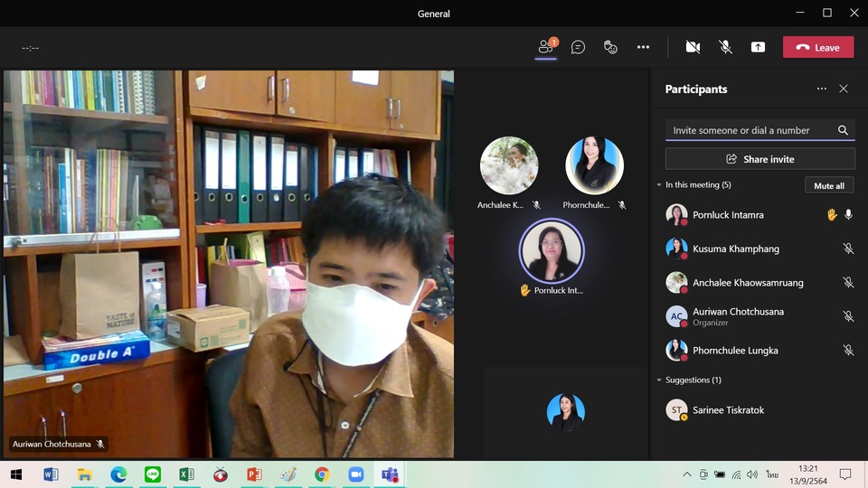Open LINE app from taskbar
Viewport: 868px width, 488px height.
pyautogui.click(x=152, y=474)
